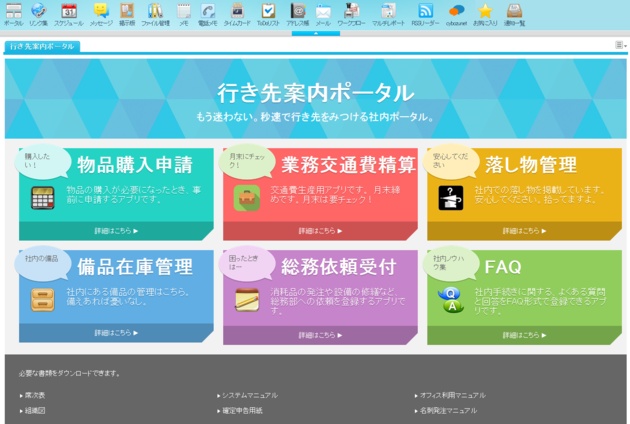Select the 行き先案内ポータル tab
Screen dimensions: 630x424
tap(42, 47)
